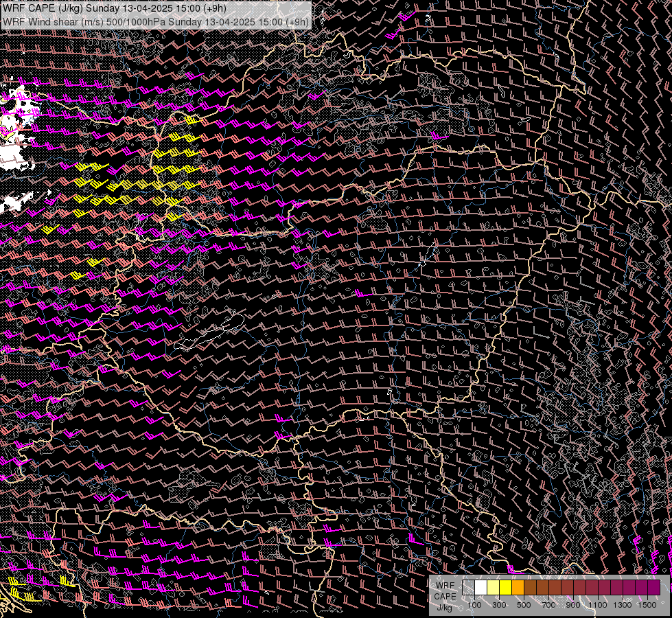Click the legend value 300
The width and height of the screenshot is (672, 618).
[499, 605]
